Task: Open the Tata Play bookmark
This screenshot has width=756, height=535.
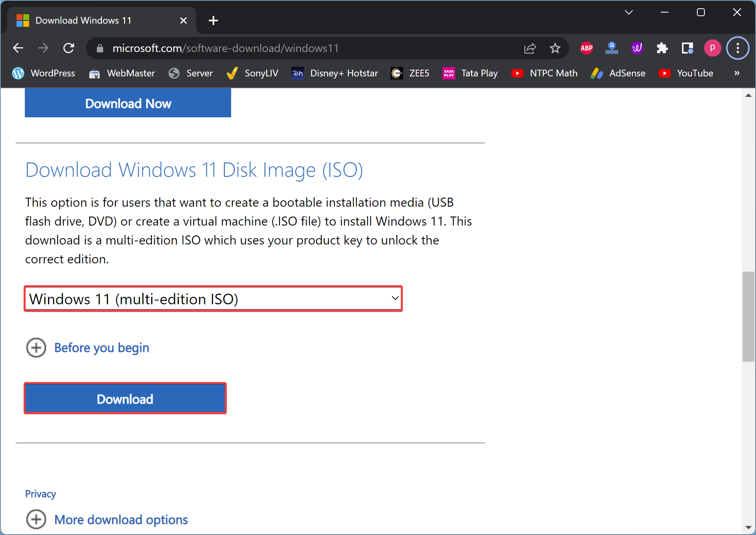Action: click(x=470, y=73)
